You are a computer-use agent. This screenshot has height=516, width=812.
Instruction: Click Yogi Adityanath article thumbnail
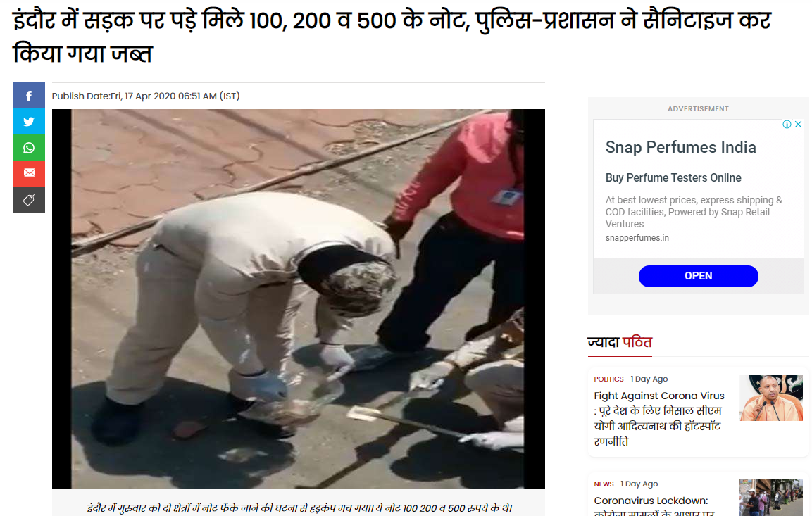pos(771,398)
